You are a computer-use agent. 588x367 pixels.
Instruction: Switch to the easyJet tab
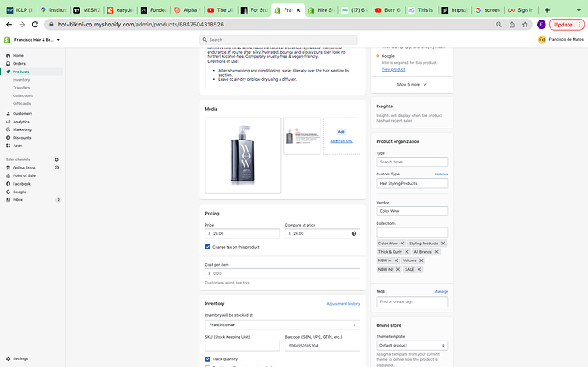click(121, 10)
